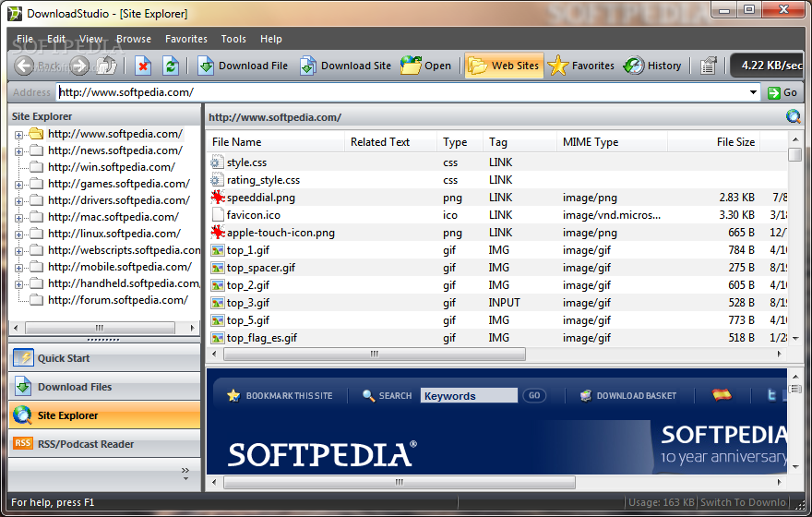Expand the http://mobile.softpedia.com/ tree node

(x=18, y=268)
